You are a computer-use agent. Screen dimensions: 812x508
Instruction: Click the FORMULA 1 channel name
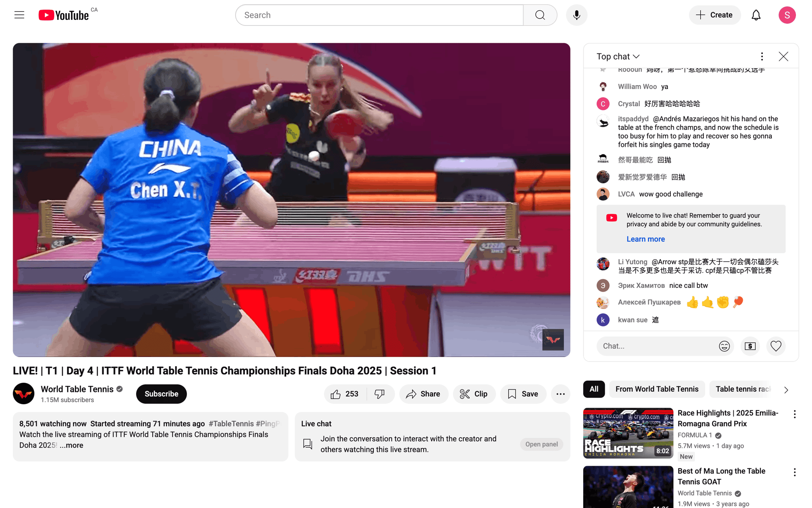pyautogui.click(x=695, y=435)
